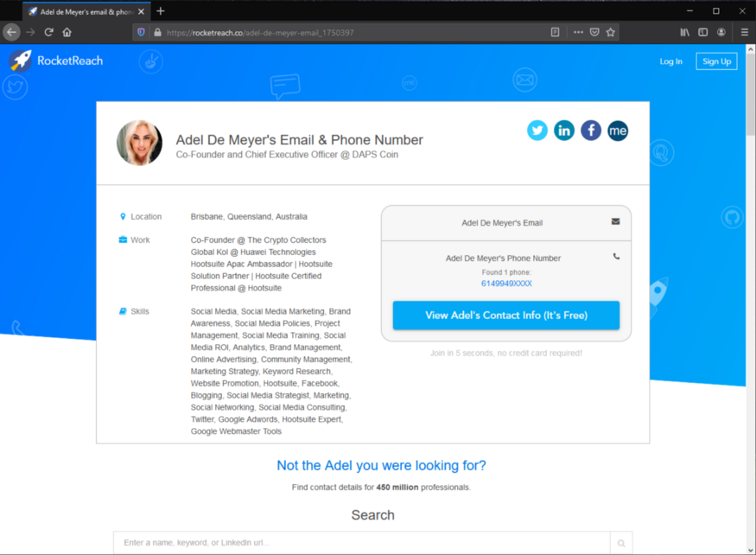The image size is (756, 555).
Task: Open page actions three-dot menu
Action: pos(578,32)
